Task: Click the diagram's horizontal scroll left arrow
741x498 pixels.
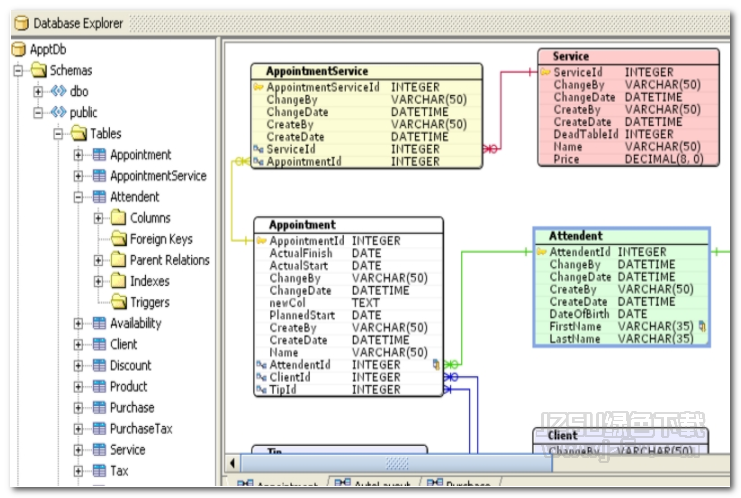Action: coord(233,463)
